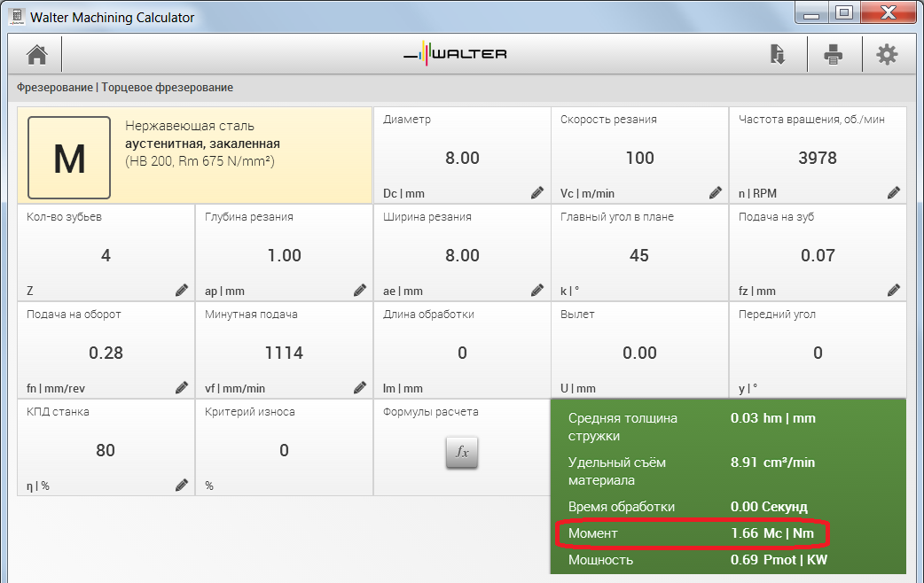The image size is (924, 583).
Task: Select the material group M tile
Action: point(69,158)
